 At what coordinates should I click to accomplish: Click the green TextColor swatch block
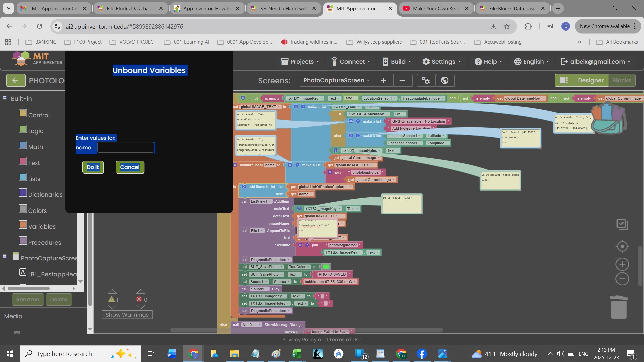[326, 267]
